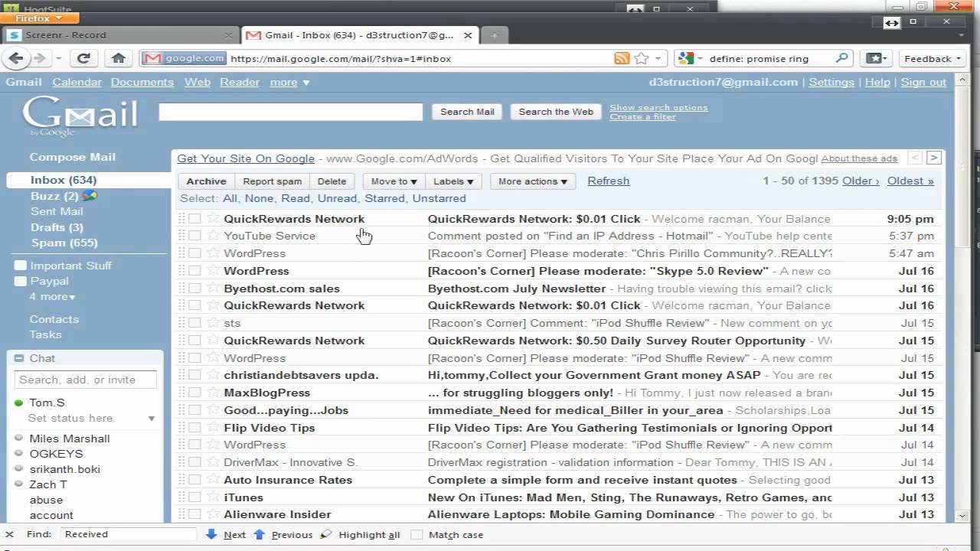
Task: Click the Refresh link
Action: coord(609,181)
